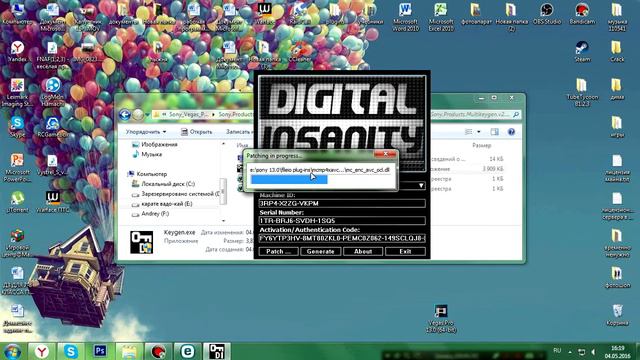The width and height of the screenshot is (640, 360).
Task: Open product dropdown arrow in keygen
Action: tap(421, 186)
